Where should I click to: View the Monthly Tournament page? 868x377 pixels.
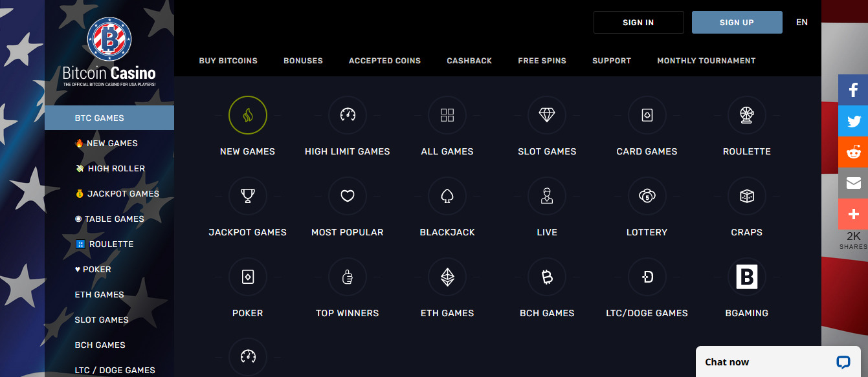(706, 61)
